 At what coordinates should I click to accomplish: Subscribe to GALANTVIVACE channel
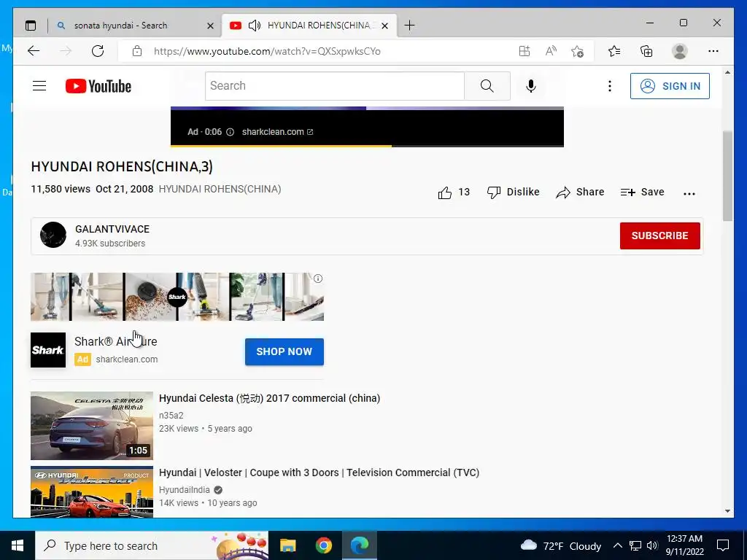click(x=659, y=236)
